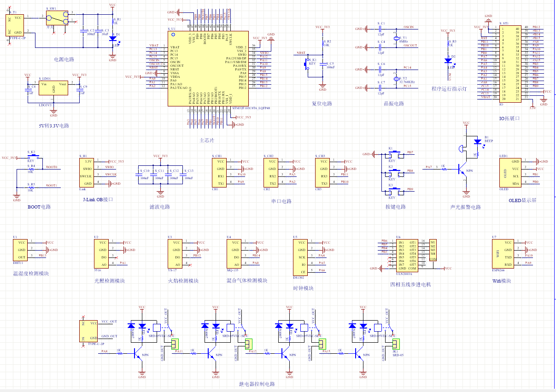
Task: Click the 'BOOT电路' section title
Action: point(39,207)
